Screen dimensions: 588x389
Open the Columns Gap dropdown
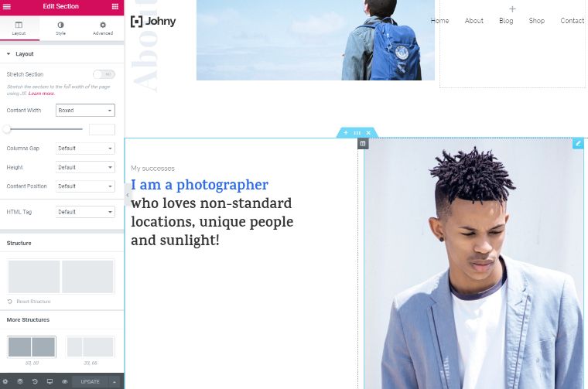click(85, 148)
